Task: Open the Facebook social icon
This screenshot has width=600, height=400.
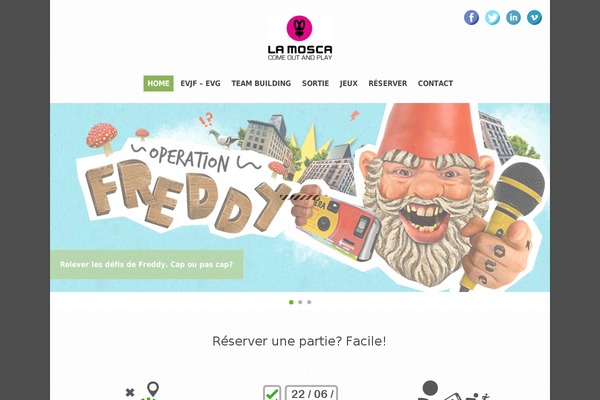Action: tap(471, 18)
